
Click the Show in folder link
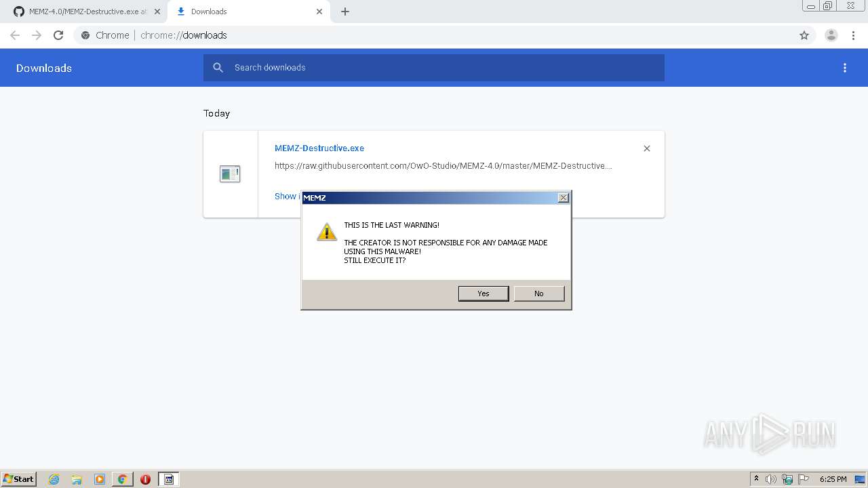click(x=288, y=196)
